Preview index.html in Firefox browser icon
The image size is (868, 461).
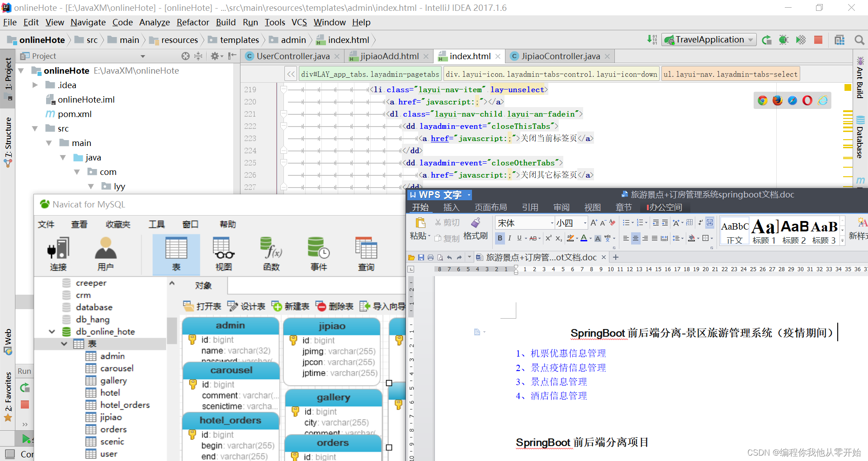click(778, 100)
